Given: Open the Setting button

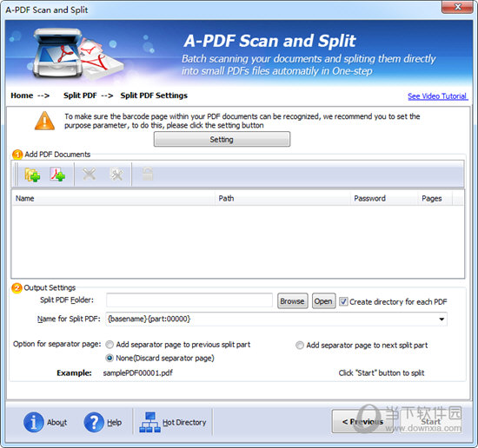Looking at the screenshot, I should coord(222,140).
